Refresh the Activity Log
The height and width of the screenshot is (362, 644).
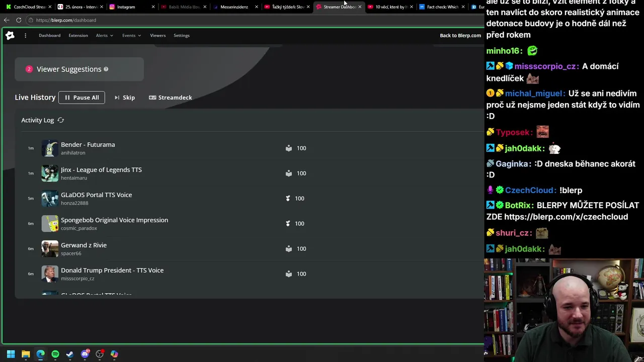[x=61, y=120]
